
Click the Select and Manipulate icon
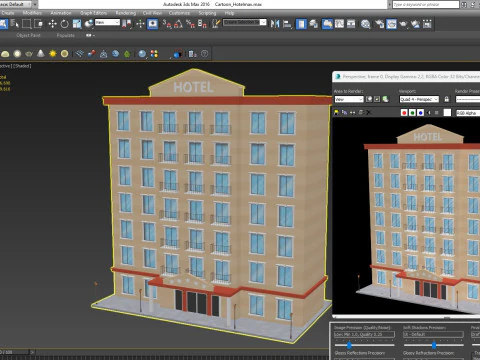[140, 24]
